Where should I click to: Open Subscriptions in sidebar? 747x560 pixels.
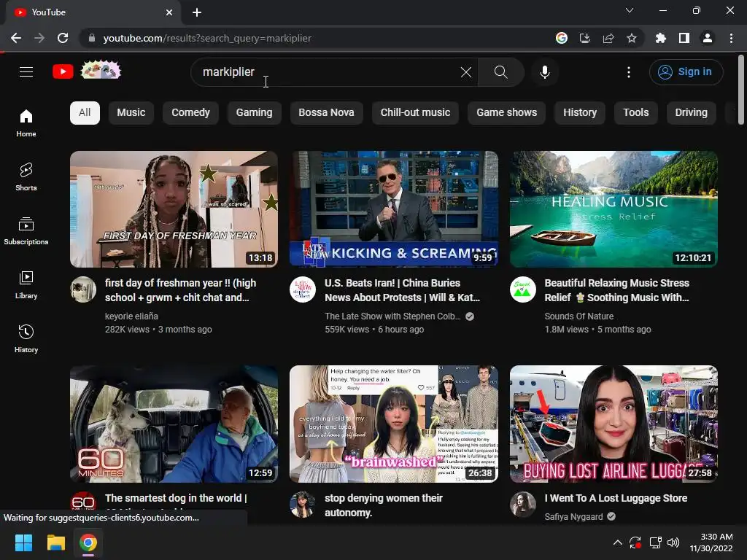click(x=26, y=231)
